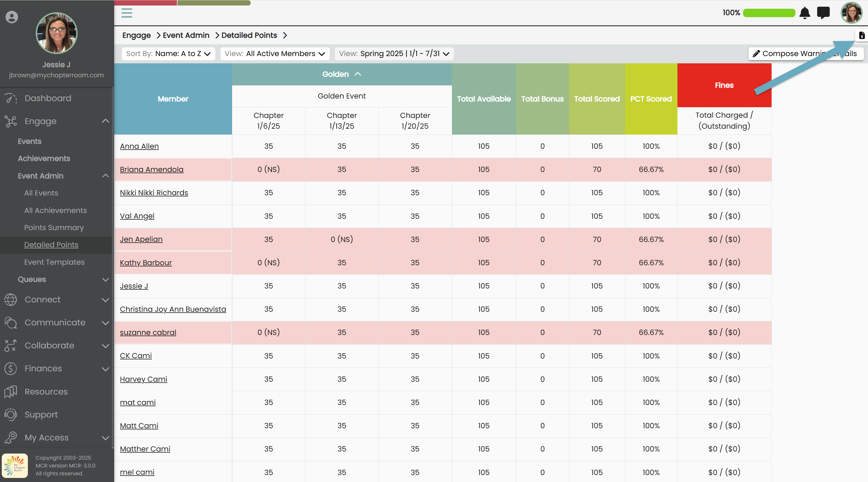Image resolution: width=868 pixels, height=482 pixels.
Task: Open Event Templates in the sidebar
Action: (54, 262)
